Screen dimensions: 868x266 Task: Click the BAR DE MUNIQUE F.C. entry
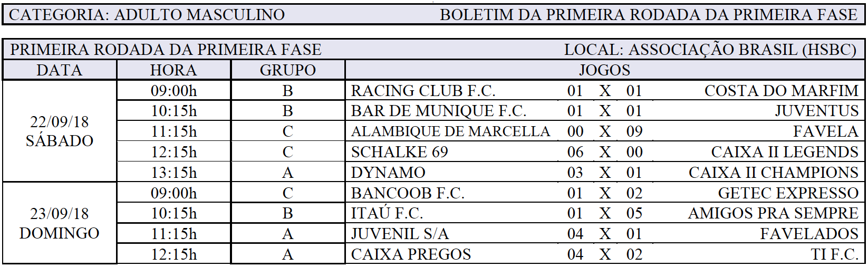click(x=438, y=111)
